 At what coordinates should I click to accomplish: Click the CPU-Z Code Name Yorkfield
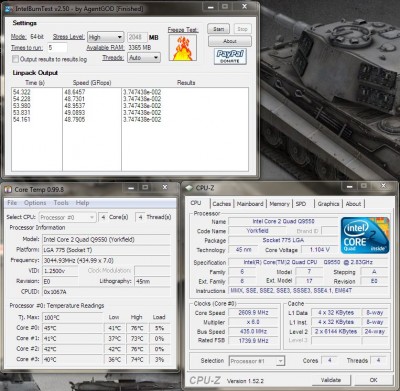[257, 231]
